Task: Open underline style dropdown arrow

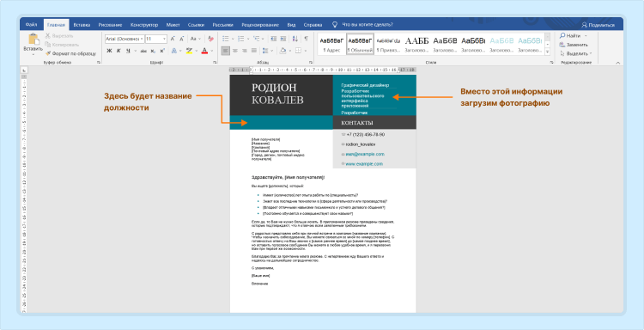Action: click(135, 51)
